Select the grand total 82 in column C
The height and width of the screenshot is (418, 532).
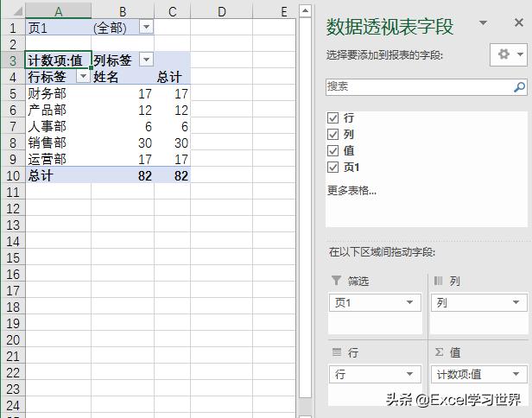click(173, 175)
